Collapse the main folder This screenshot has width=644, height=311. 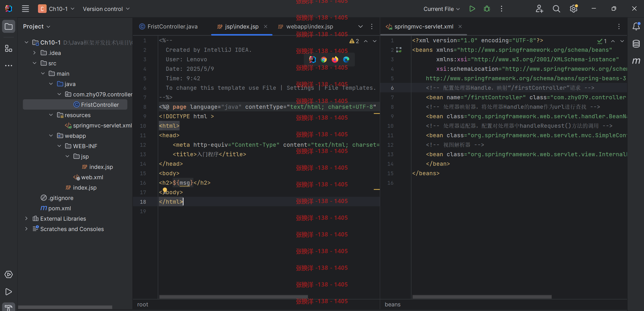click(43, 74)
